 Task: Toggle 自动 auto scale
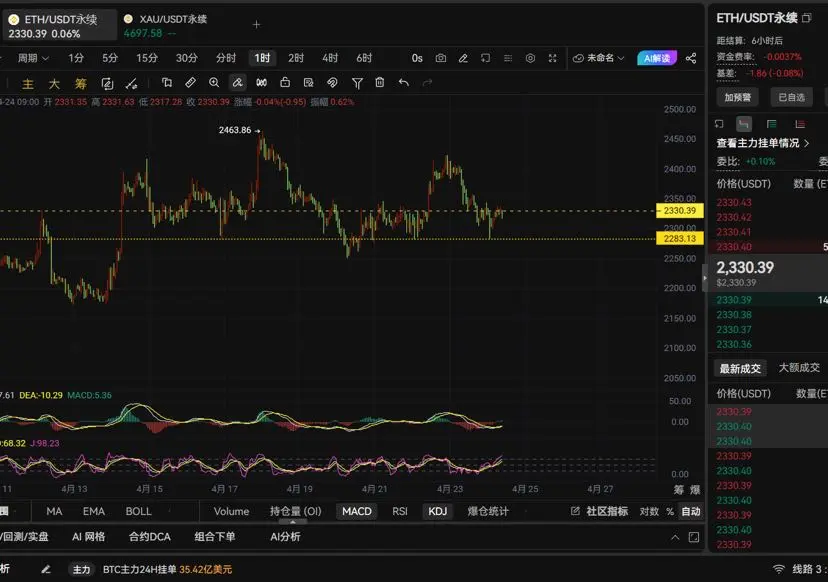pos(691,511)
